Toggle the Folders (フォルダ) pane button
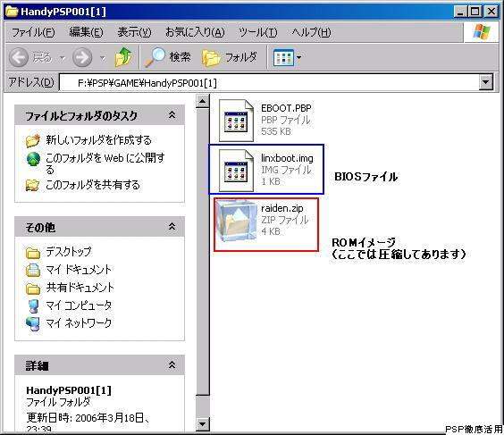504x435 pixels. pyautogui.click(x=229, y=57)
